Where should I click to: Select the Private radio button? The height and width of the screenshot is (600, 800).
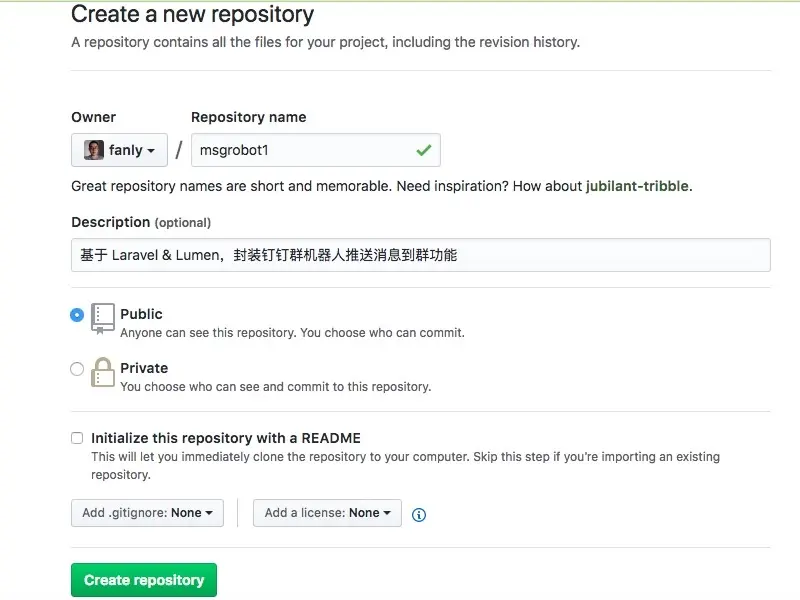tap(77, 369)
